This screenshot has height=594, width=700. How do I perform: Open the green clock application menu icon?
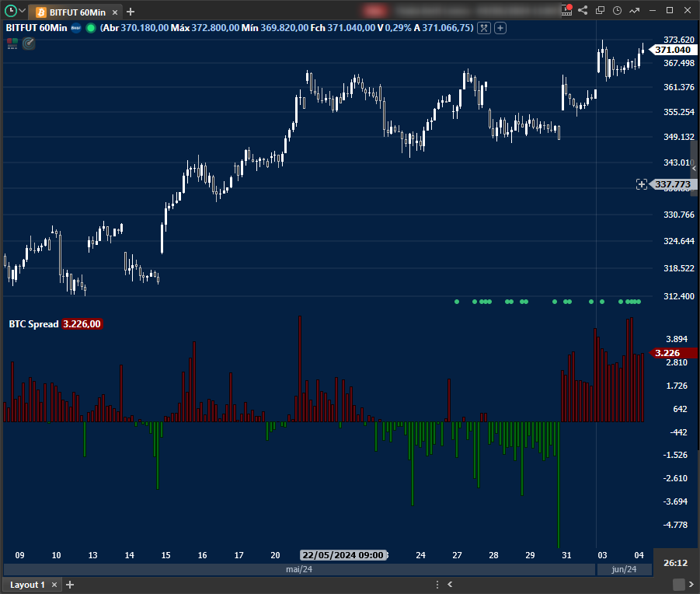point(10,11)
